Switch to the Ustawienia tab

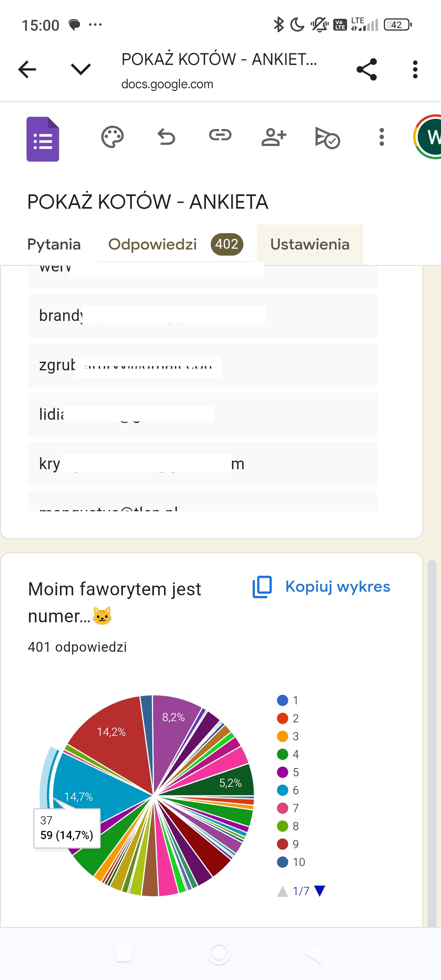[310, 244]
